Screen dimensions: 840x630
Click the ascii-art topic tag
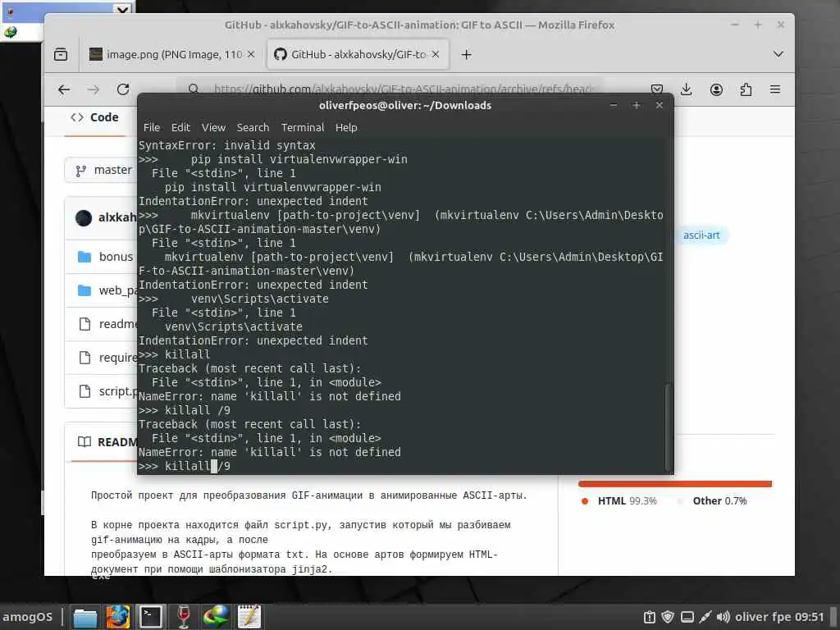tap(701, 235)
